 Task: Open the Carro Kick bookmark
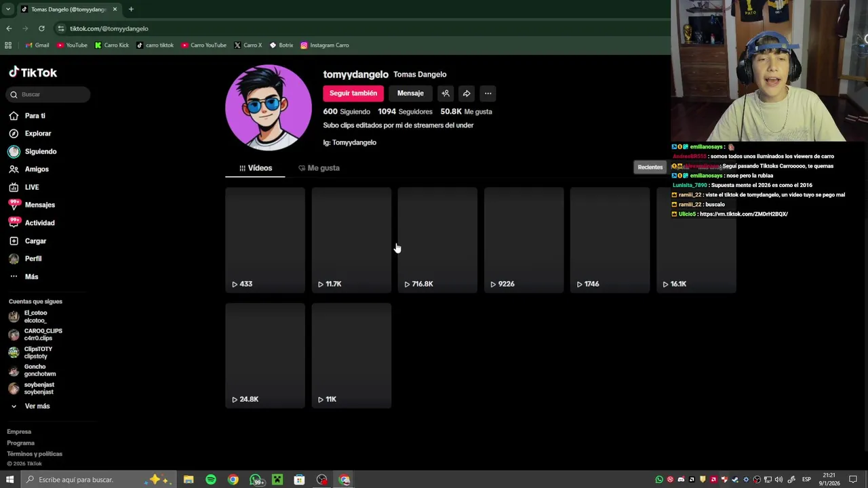[x=112, y=45]
